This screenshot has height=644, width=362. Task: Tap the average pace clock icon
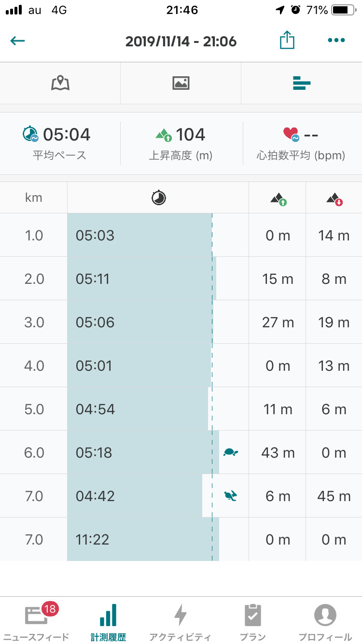(30, 134)
